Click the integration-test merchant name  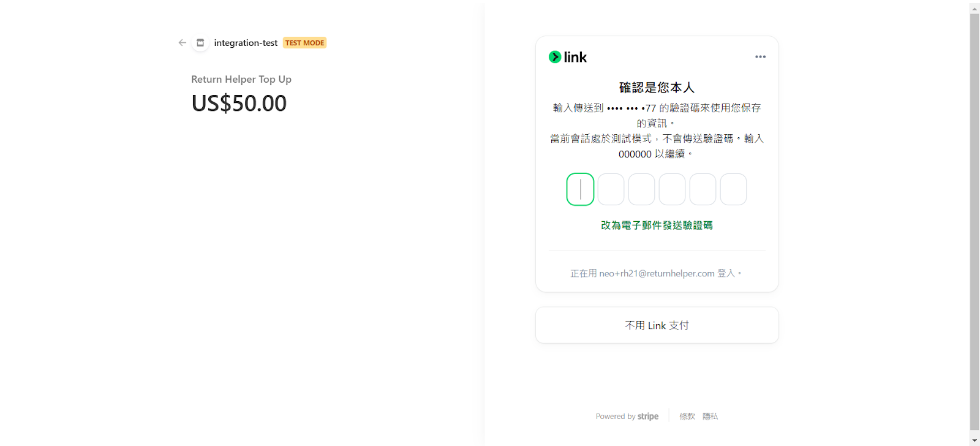click(246, 43)
